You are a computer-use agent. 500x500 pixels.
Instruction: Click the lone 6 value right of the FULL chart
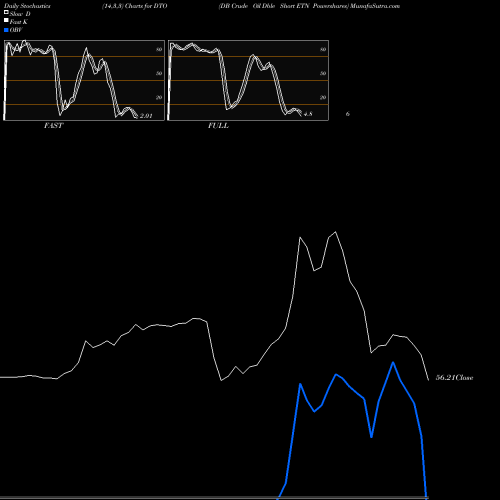click(x=348, y=114)
